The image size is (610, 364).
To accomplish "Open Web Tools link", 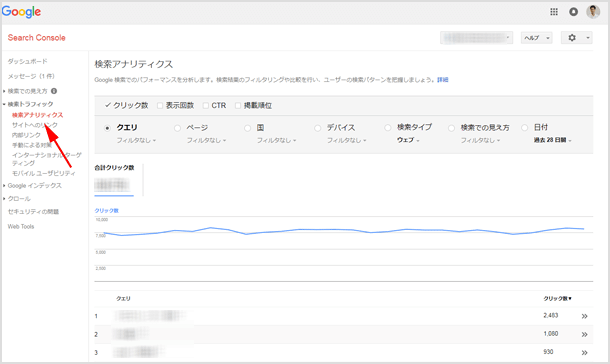I will (21, 226).
